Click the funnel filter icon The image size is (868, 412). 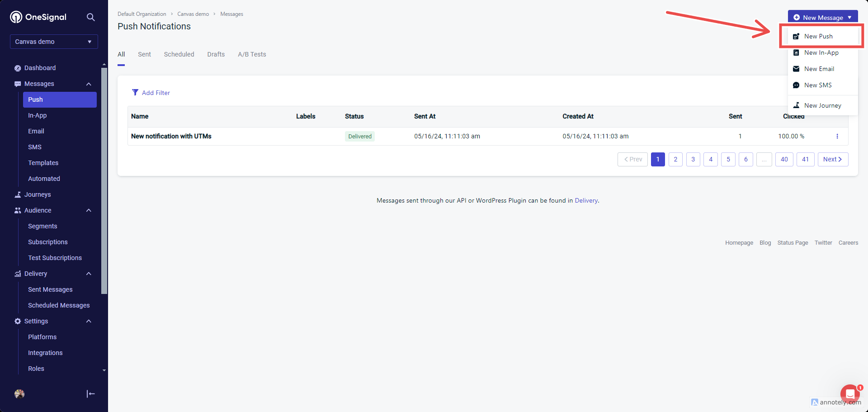[x=135, y=92]
